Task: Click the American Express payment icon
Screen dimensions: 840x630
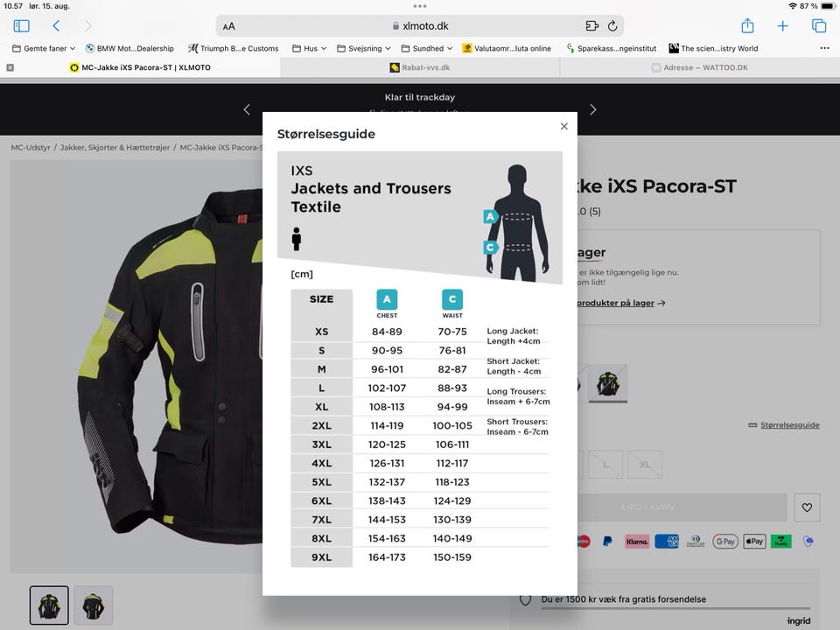Action: [667, 542]
